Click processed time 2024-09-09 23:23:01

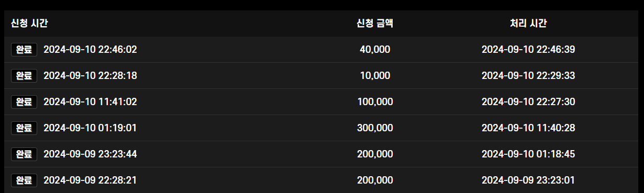click(x=528, y=180)
